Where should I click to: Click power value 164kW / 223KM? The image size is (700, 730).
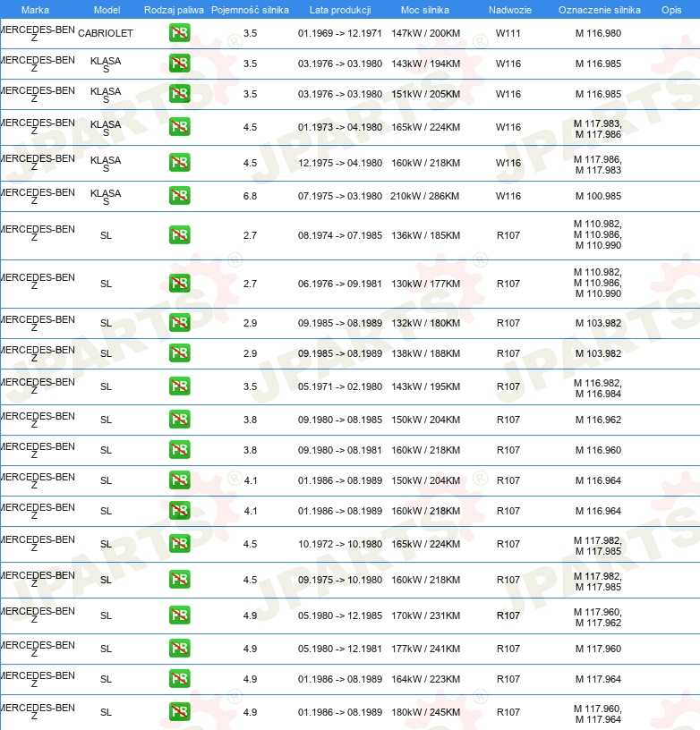[426, 679]
